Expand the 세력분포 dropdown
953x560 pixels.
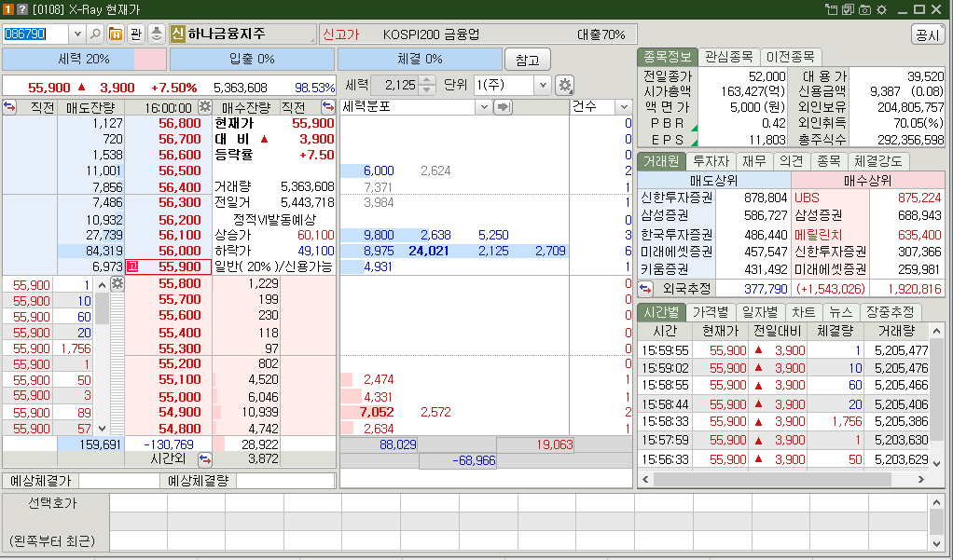(x=483, y=107)
